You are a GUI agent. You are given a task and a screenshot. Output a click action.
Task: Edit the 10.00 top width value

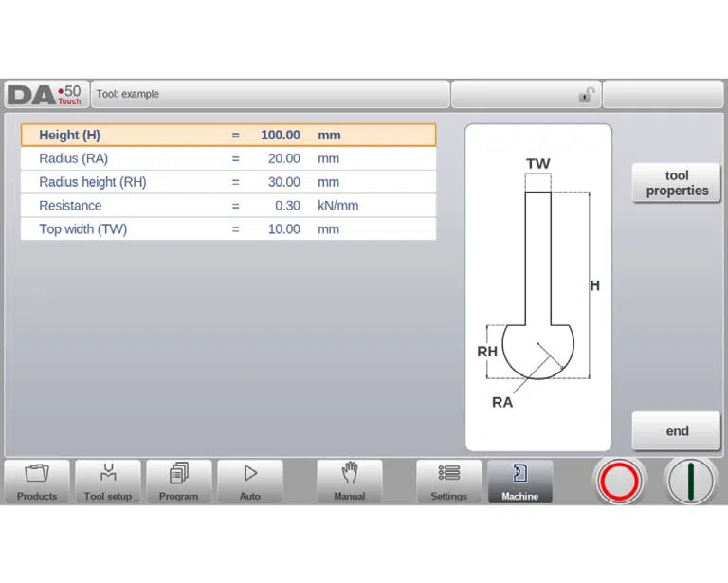[283, 228]
